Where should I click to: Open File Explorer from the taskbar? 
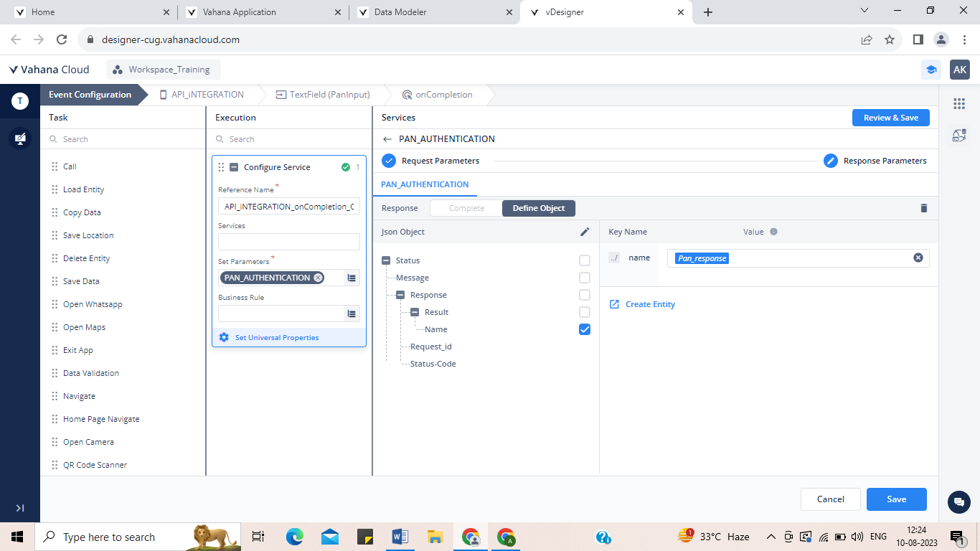point(434,537)
